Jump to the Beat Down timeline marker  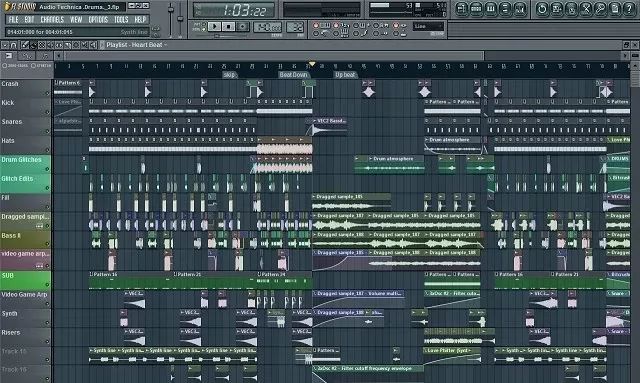coord(293,75)
